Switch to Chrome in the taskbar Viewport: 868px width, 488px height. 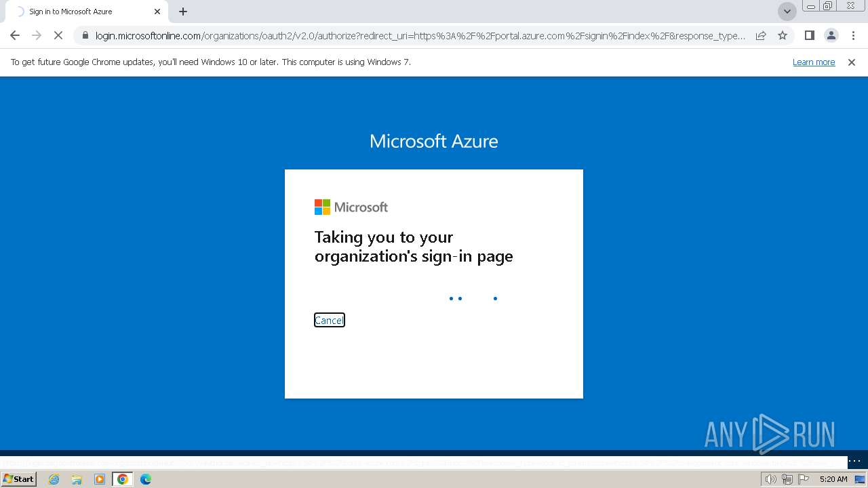(x=123, y=479)
